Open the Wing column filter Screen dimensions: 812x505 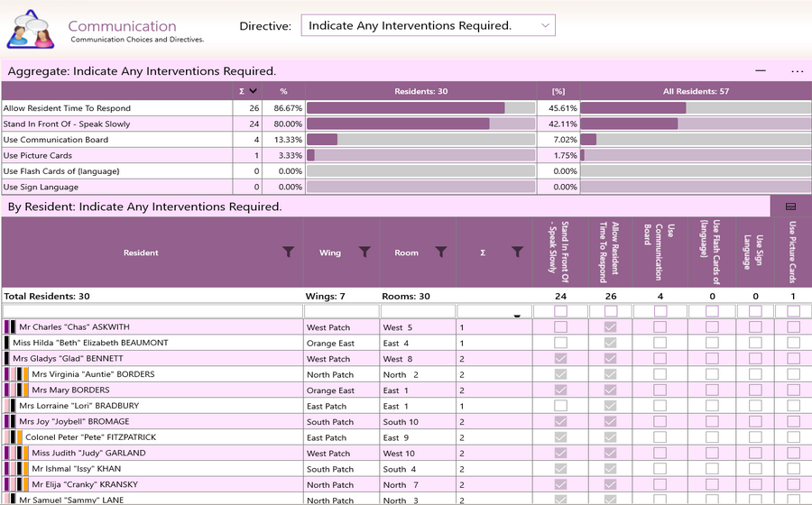364,252
